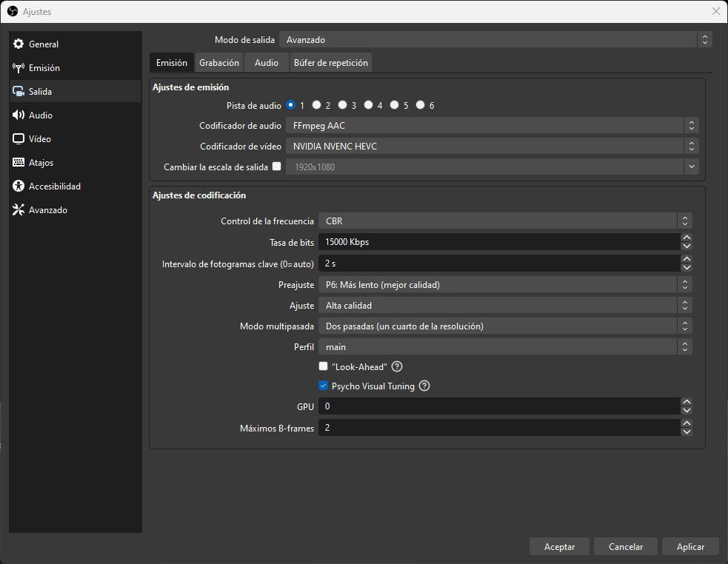Screen dimensions: 728x564
Task: Click the Look-Ahead help question icon
Action: click(x=397, y=366)
